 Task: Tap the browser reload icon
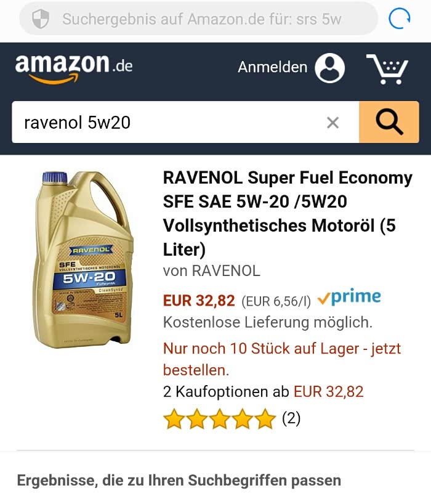[399, 18]
